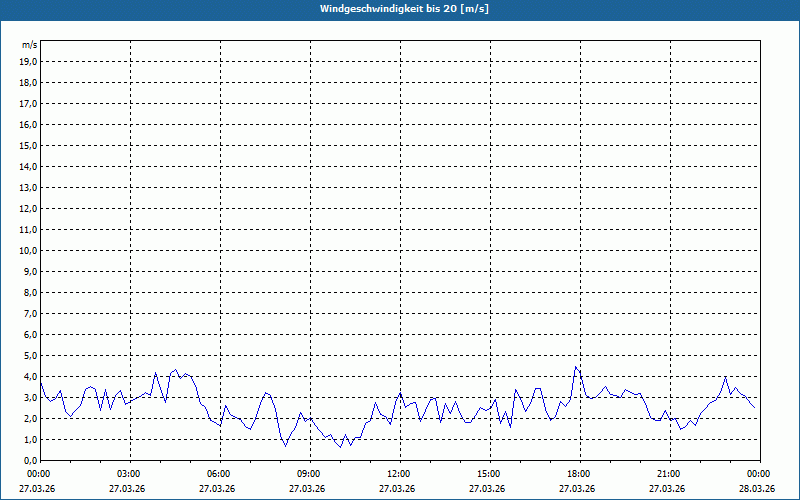This screenshot has width=800, height=500.
Task: Select the 18:00 time label
Action: tap(578, 474)
